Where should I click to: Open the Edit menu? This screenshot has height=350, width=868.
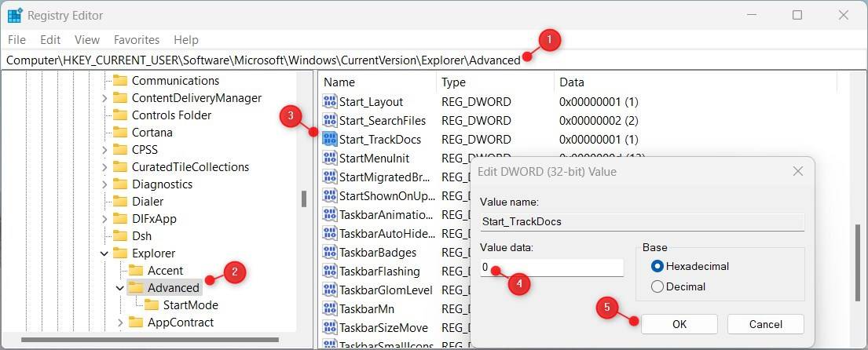coord(50,39)
